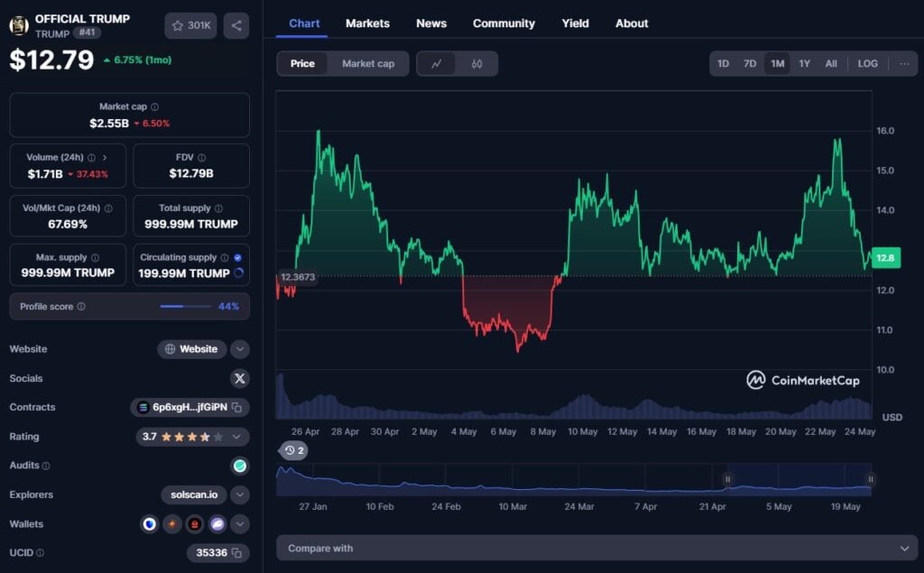Open the X (Twitter) social link

tap(239, 378)
